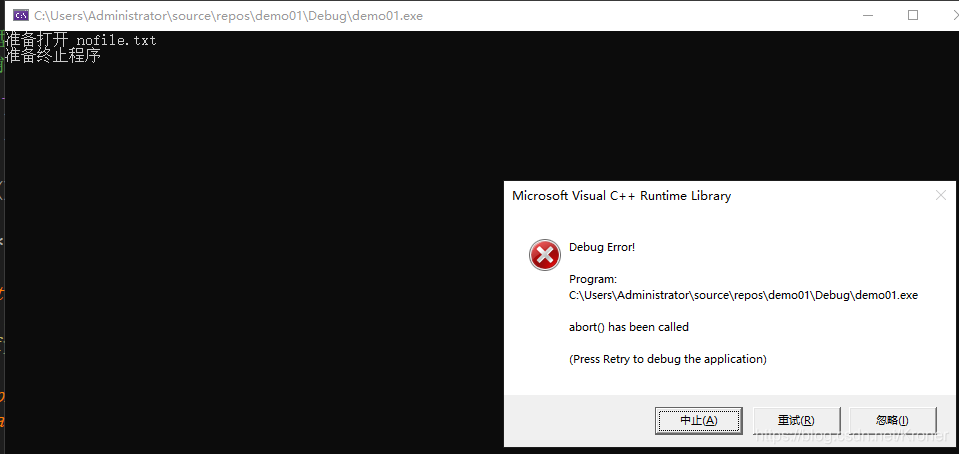Click the demo01.exe path inside the dialog
The width and height of the screenshot is (959, 454).
point(743,295)
